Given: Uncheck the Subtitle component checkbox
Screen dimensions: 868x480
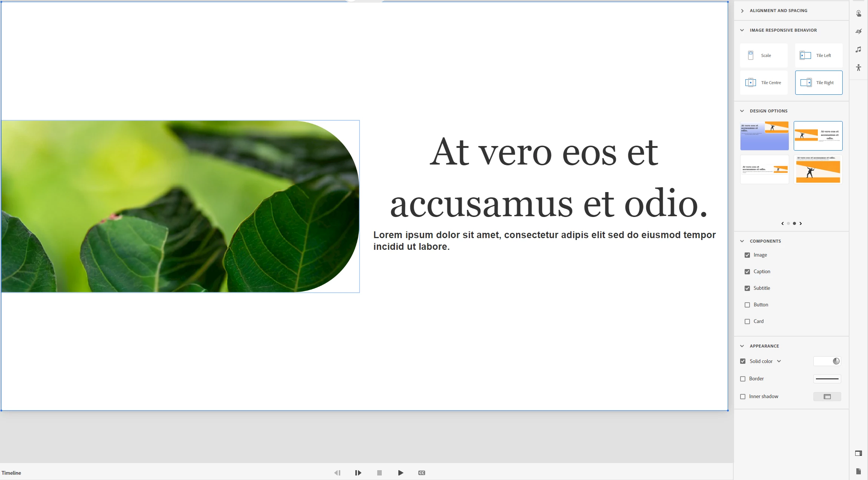Looking at the screenshot, I should (x=747, y=288).
